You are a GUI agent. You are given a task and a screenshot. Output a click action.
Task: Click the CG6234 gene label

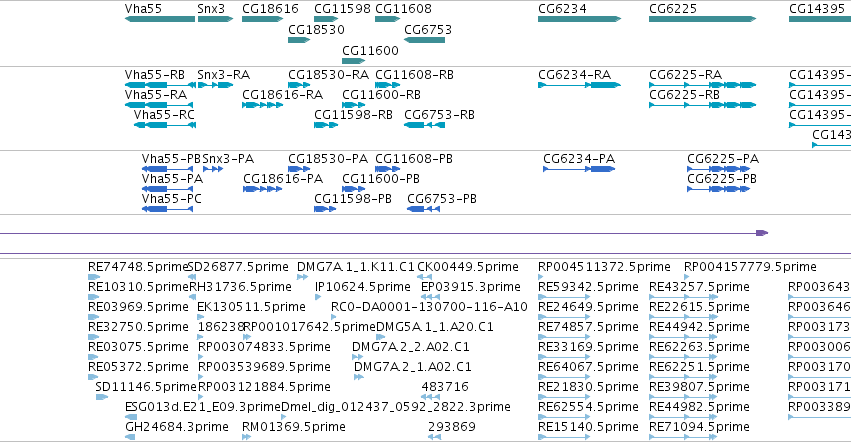click(x=562, y=9)
